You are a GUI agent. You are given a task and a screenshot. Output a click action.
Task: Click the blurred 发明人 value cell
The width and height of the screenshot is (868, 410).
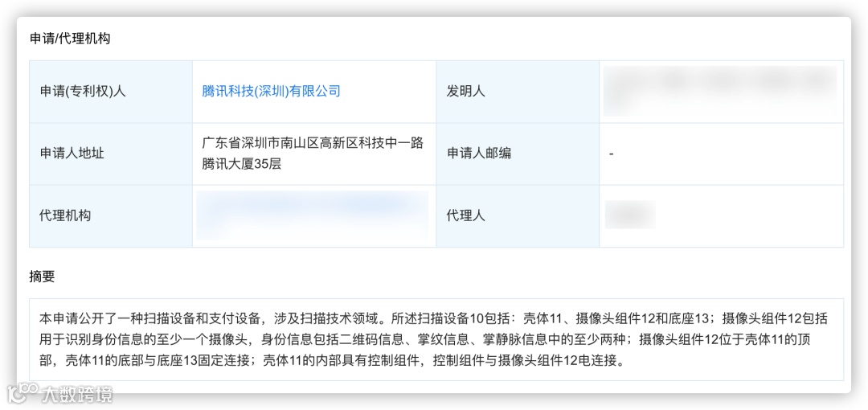pyautogui.click(x=721, y=92)
